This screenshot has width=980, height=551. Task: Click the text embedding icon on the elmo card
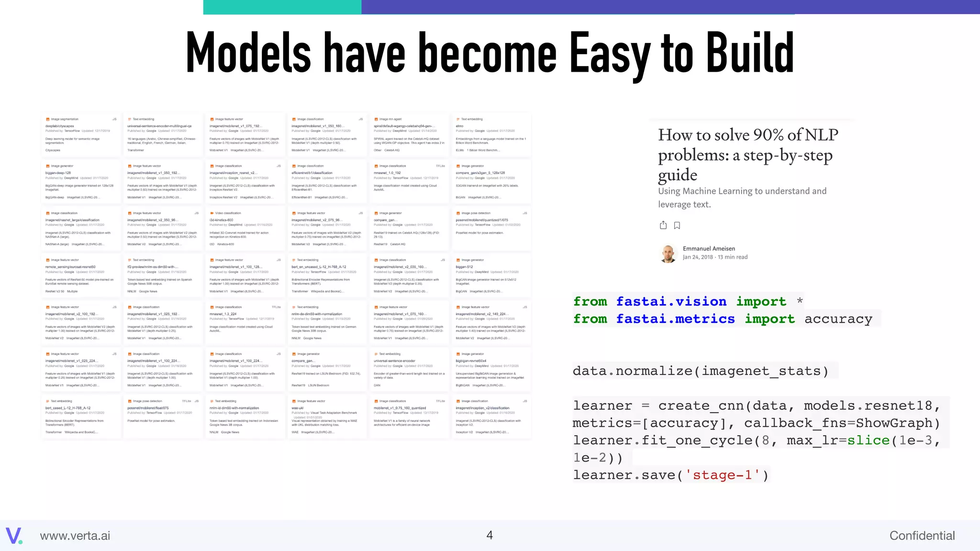click(458, 119)
